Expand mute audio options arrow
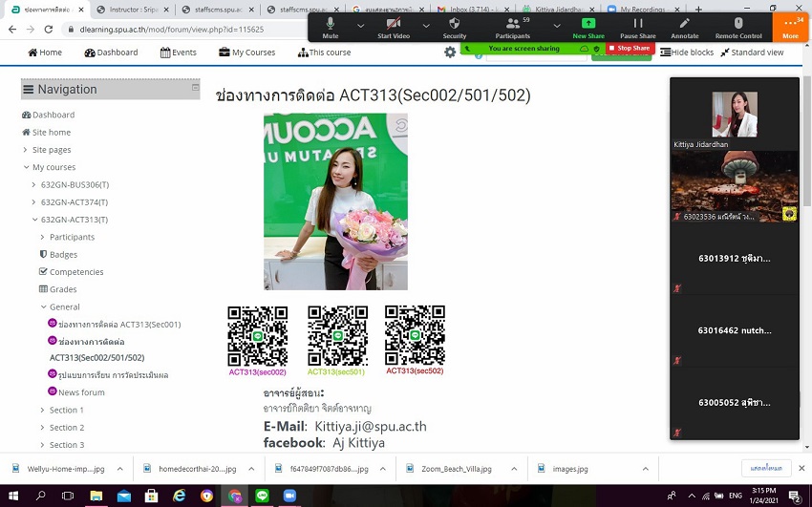This screenshot has width=812, height=507. 360,25
